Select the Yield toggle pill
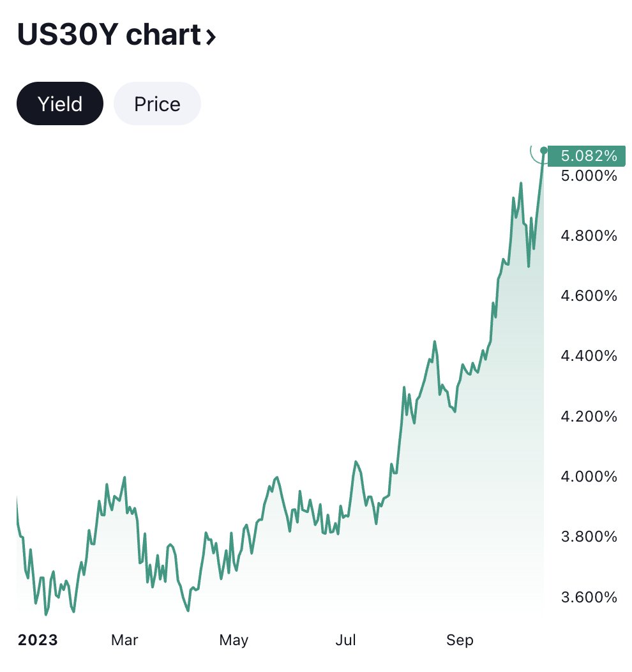 coord(60,103)
